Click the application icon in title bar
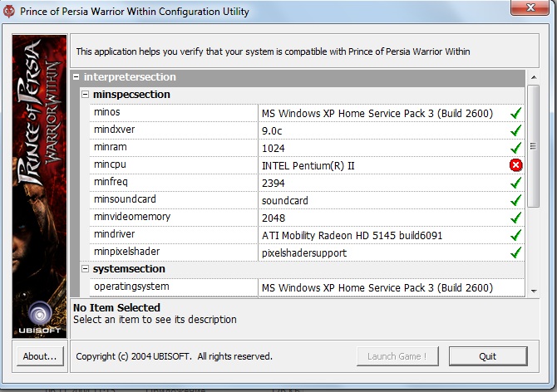 9,9
